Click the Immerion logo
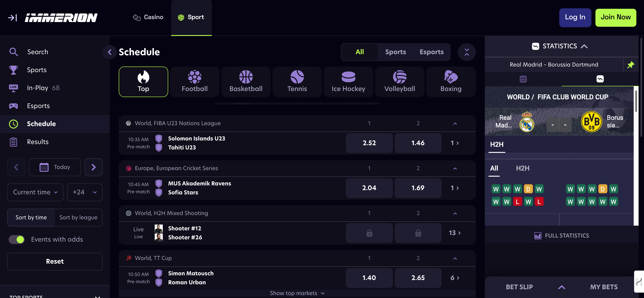The width and height of the screenshot is (644, 298). pos(61,18)
